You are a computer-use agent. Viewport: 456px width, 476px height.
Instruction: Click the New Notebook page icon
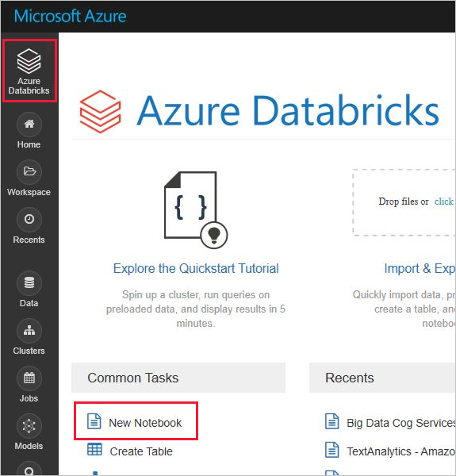(x=94, y=421)
